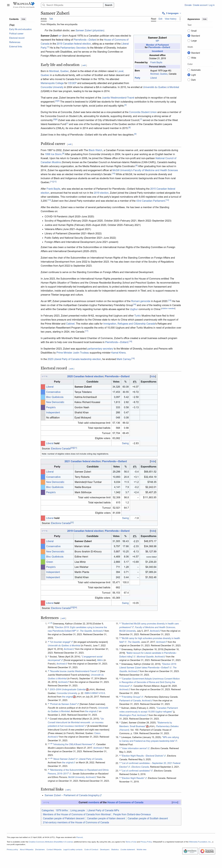Image resolution: width=222 pixels, height=868 pixels.
Task: Open the main menu hamburger icon
Action: 8,5
